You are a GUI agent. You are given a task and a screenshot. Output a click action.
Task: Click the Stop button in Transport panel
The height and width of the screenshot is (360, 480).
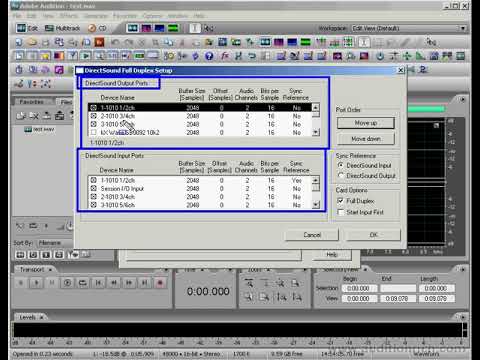(21, 283)
